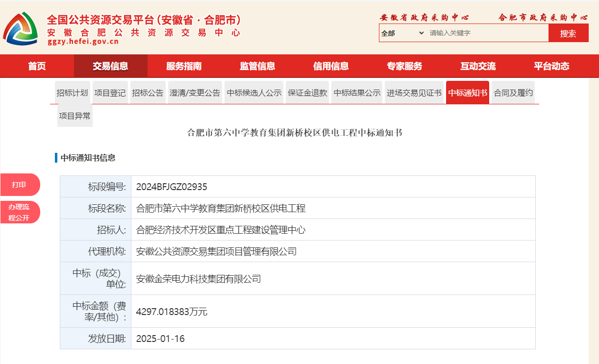
Task: Switch to 中标候选人公示 tab
Action: (254, 93)
